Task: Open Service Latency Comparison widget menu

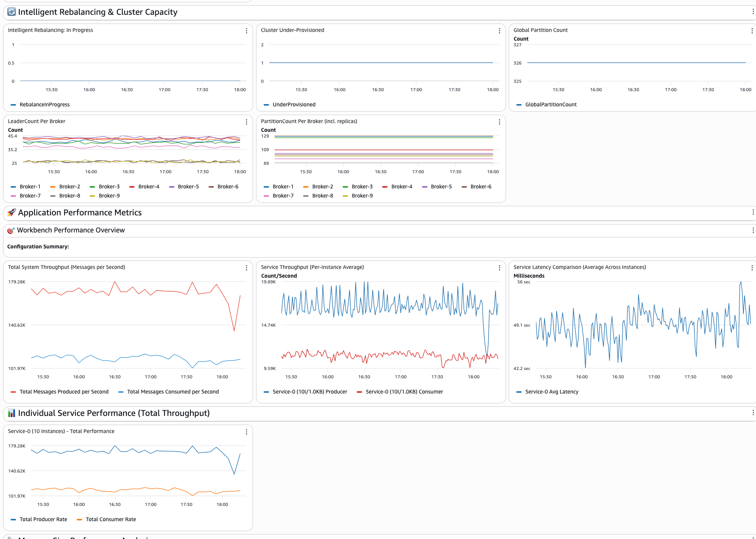Action: coord(752,268)
